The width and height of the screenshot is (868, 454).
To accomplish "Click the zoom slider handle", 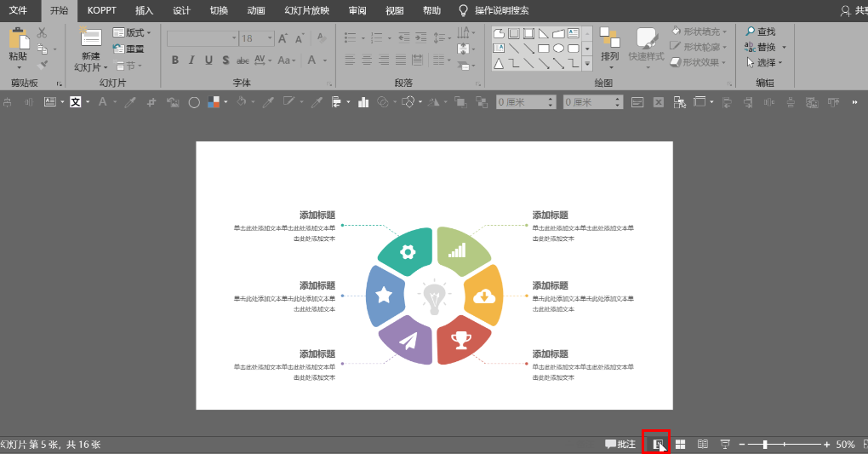I will 765,445.
